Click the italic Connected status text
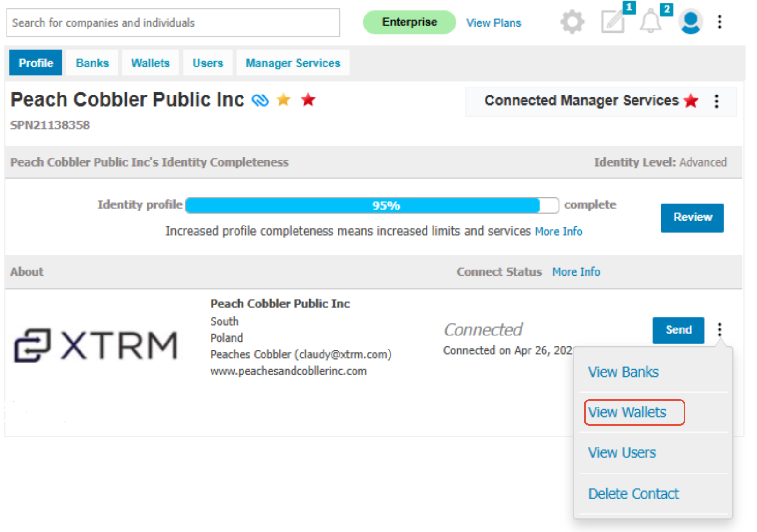The height and width of the screenshot is (532, 757). [x=483, y=330]
